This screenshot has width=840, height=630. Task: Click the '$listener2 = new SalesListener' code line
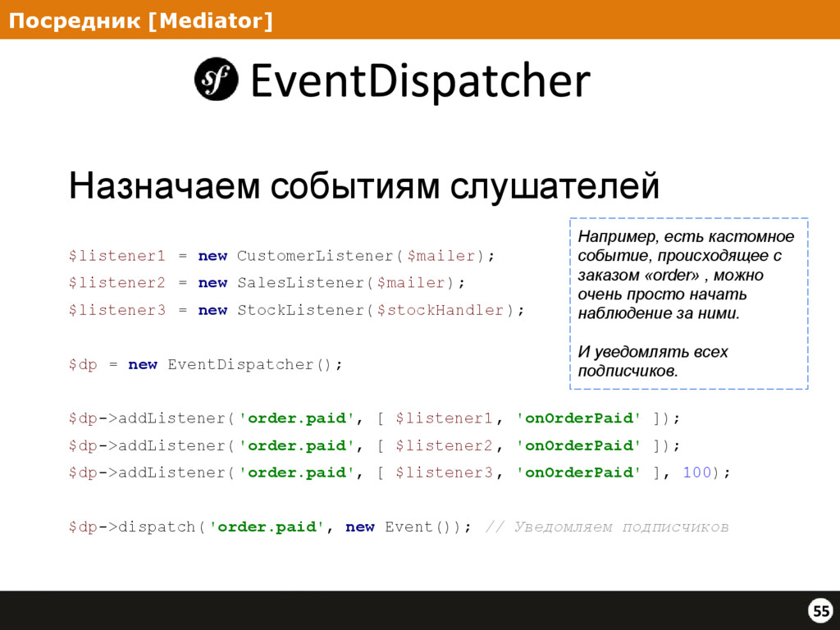(267, 282)
